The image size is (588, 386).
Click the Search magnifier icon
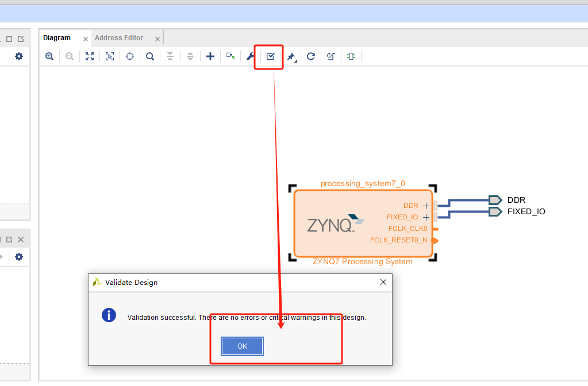point(150,56)
